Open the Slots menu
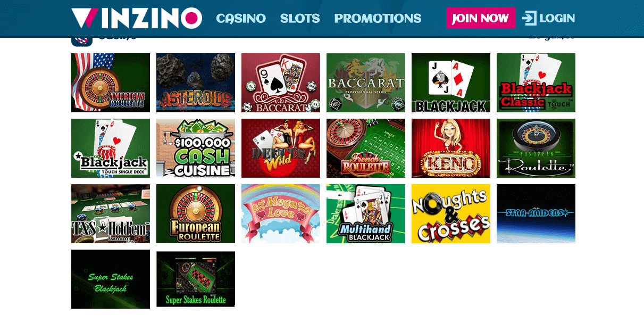The height and width of the screenshot is (322, 644). coord(300,19)
